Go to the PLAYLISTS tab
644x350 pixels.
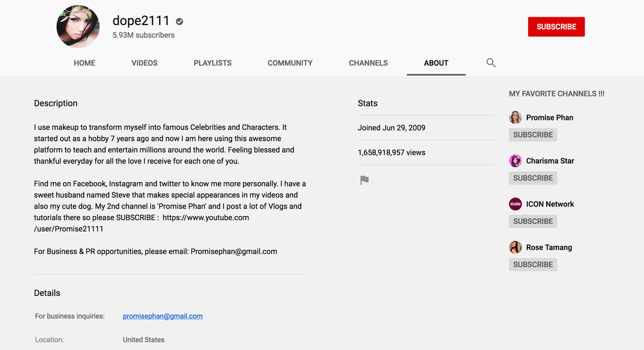[213, 63]
